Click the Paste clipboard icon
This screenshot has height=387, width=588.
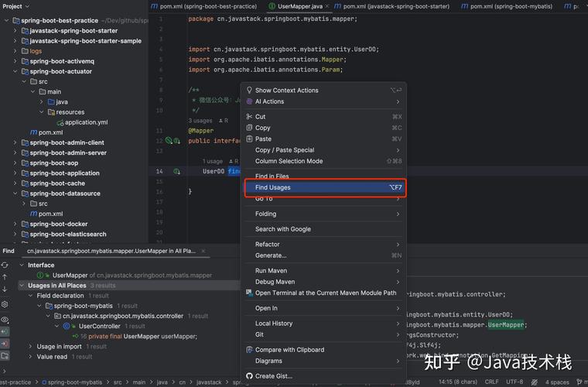(x=249, y=139)
